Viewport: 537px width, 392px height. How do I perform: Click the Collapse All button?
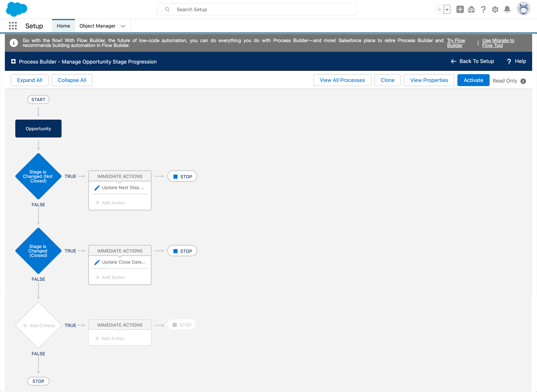pos(72,80)
